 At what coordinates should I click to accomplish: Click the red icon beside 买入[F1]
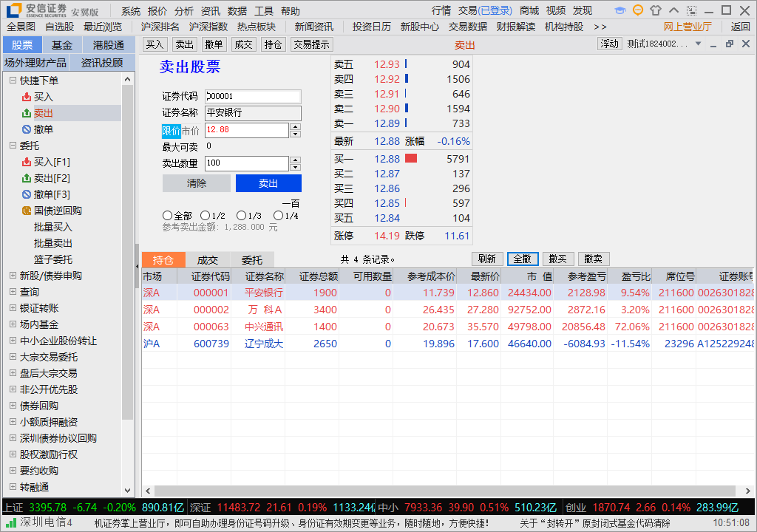27,162
